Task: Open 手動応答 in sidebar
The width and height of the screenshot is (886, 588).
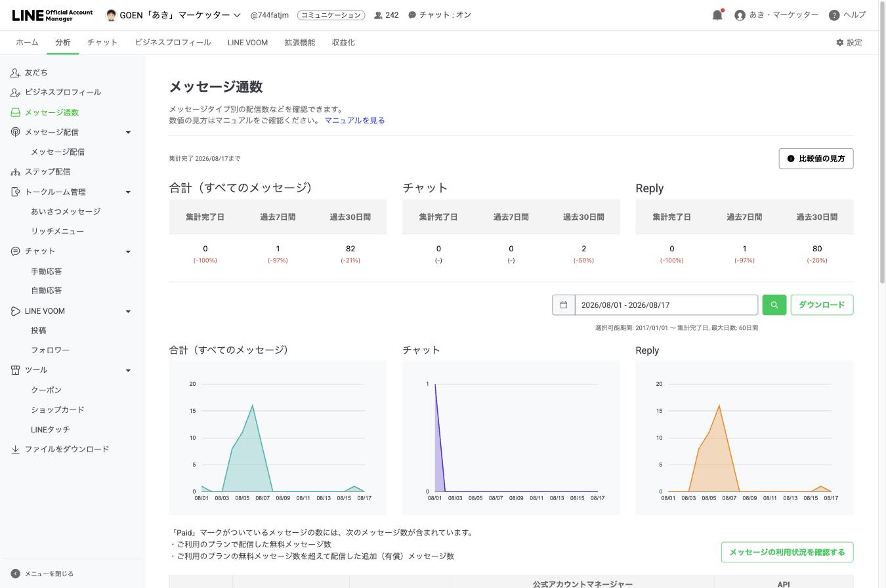Action: click(x=46, y=271)
